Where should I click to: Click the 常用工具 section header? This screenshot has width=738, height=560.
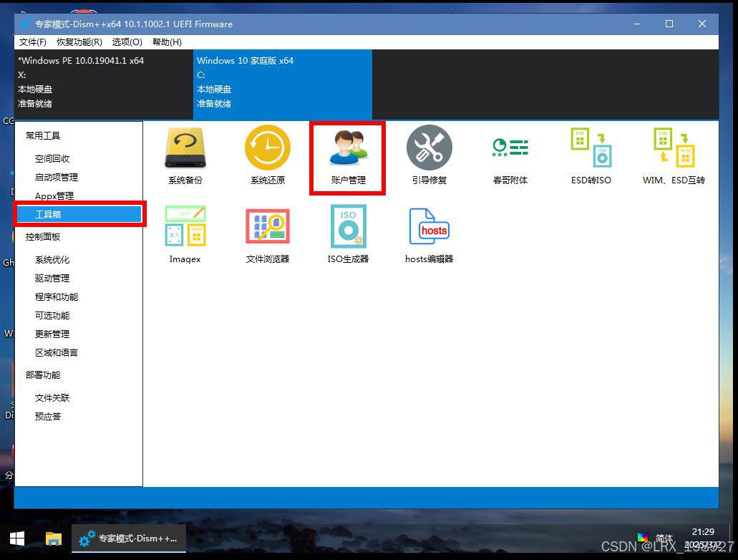click(x=43, y=135)
